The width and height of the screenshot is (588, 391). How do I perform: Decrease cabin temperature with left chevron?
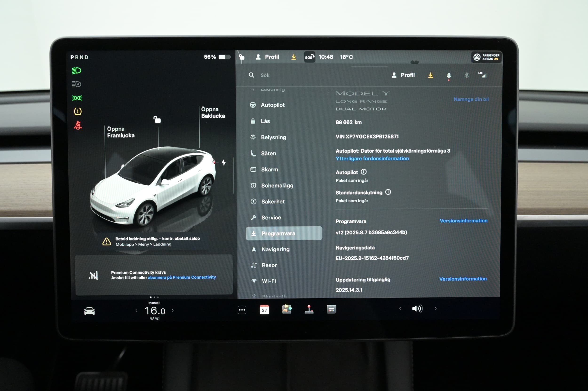point(136,310)
